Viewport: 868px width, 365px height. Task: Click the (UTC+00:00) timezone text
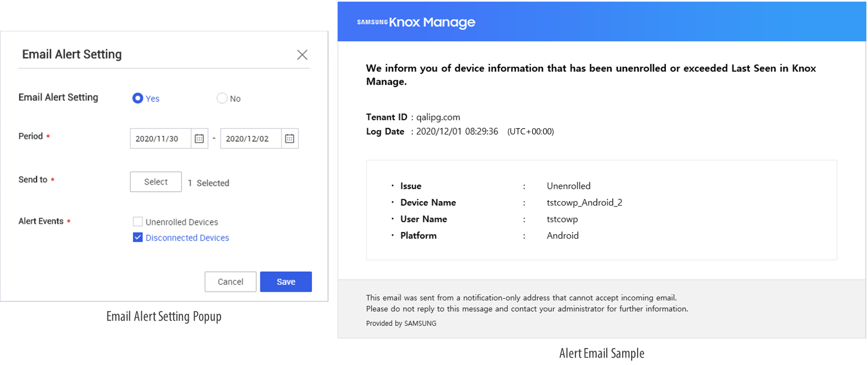pos(531,131)
